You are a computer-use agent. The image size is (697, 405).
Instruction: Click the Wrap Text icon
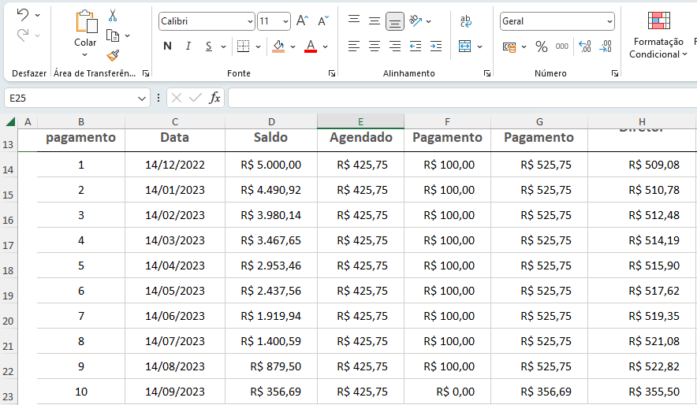(466, 21)
